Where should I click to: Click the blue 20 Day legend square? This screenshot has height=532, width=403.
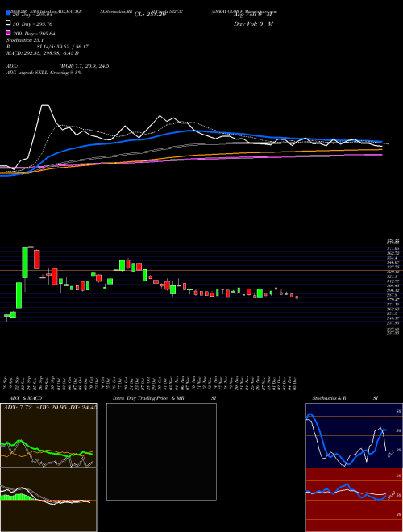pyautogui.click(x=8, y=14)
